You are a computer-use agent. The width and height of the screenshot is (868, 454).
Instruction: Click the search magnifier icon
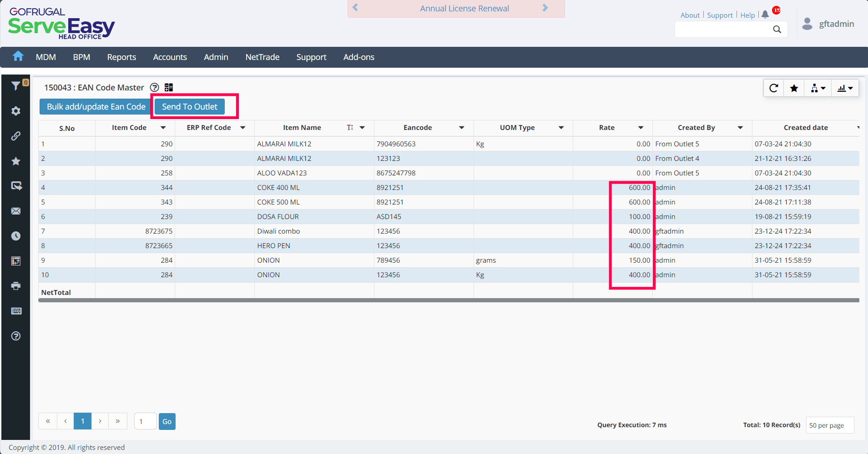point(777,30)
